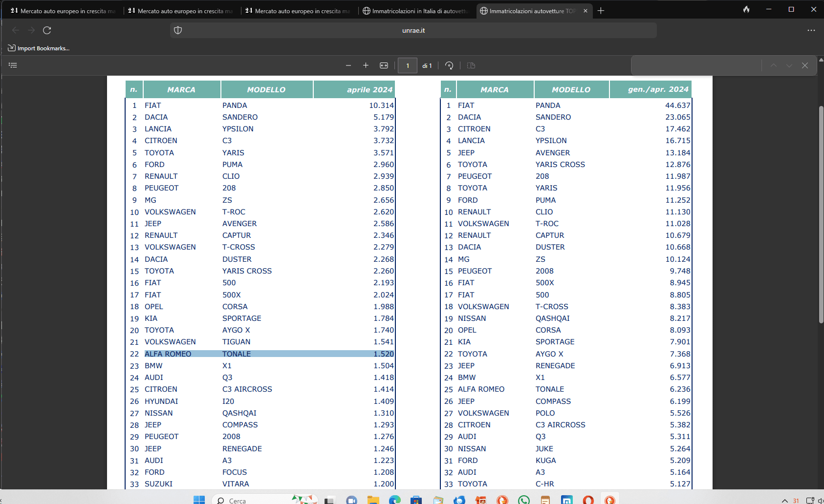The width and height of the screenshot is (824, 504).
Task: Click the PDF page number field
Action: point(408,65)
